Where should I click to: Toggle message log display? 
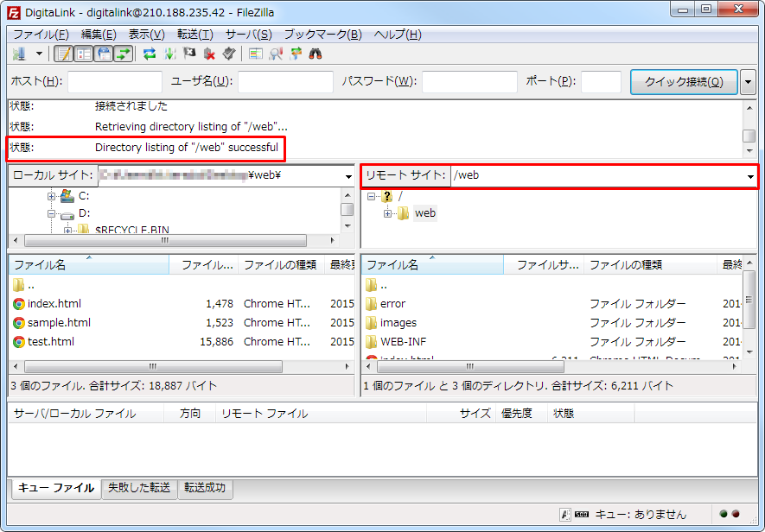click(x=64, y=54)
